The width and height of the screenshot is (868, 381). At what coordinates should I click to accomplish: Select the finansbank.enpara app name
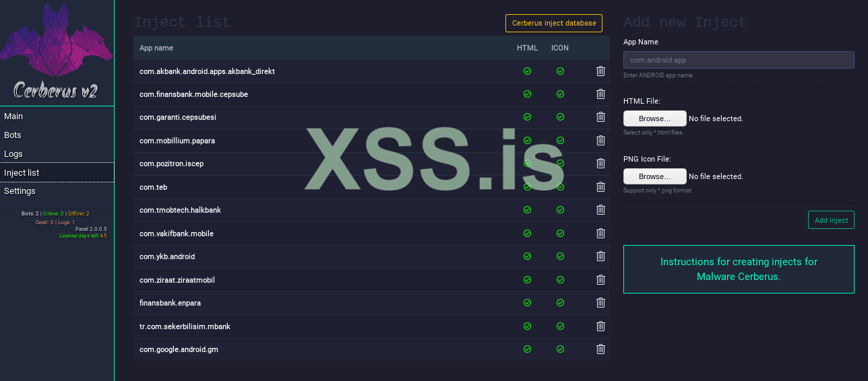pos(171,303)
